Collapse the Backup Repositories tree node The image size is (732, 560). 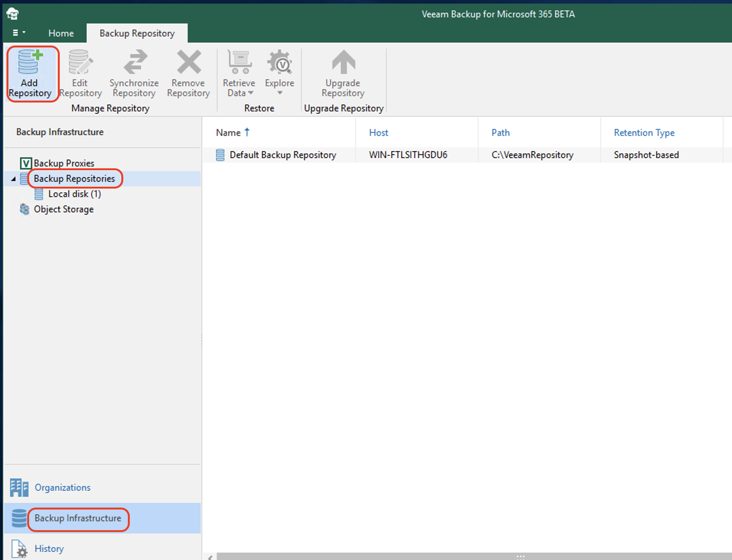13,179
